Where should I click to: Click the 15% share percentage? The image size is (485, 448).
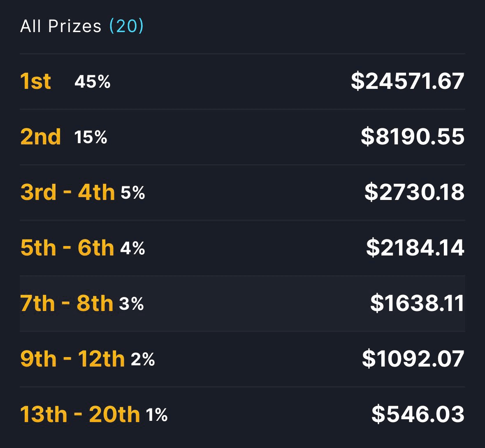click(91, 137)
